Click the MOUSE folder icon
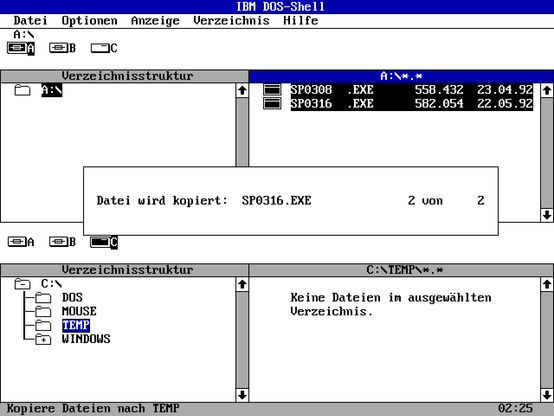 [x=43, y=311]
